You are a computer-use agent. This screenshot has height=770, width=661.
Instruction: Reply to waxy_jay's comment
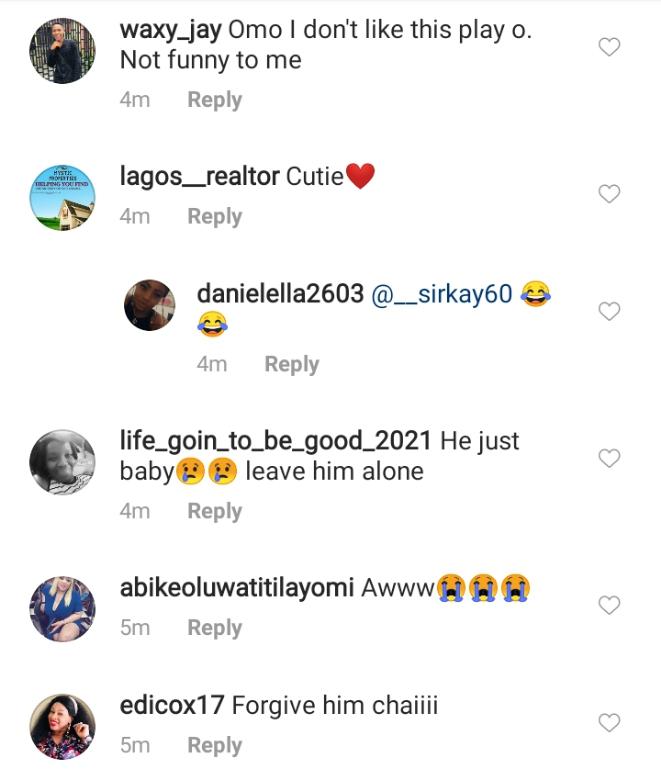(215, 100)
